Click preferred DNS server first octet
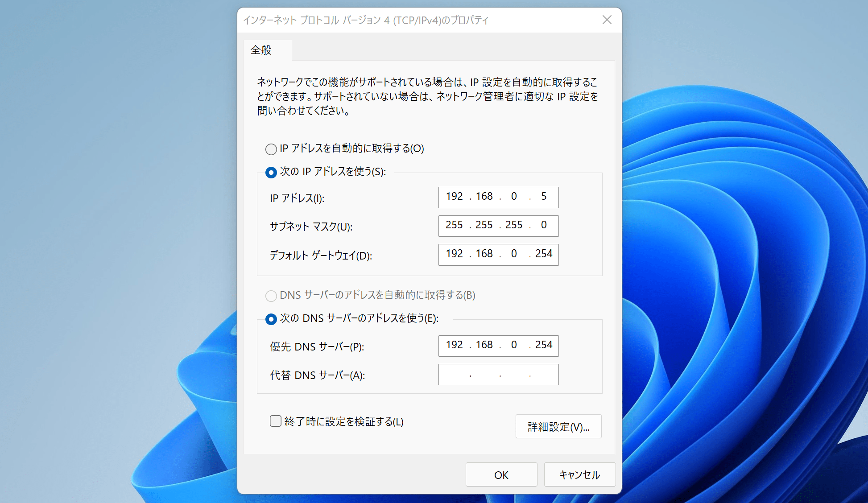Image resolution: width=868 pixels, height=503 pixels. click(454, 345)
